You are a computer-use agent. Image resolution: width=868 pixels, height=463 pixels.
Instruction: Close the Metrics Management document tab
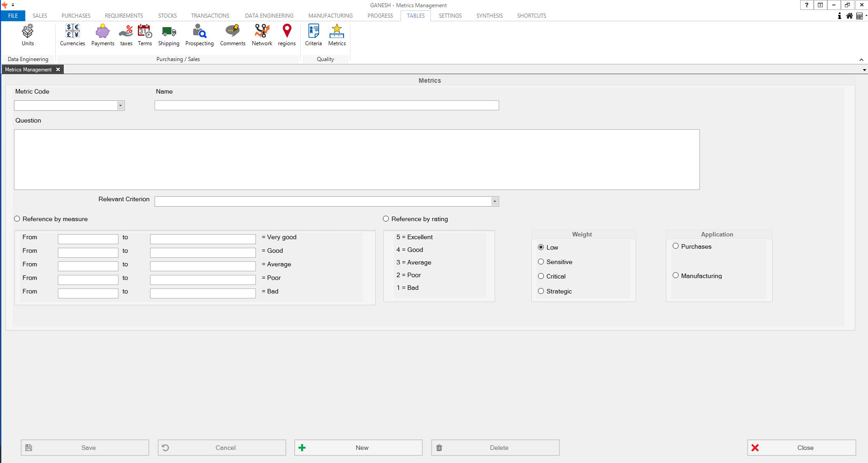pyautogui.click(x=58, y=70)
